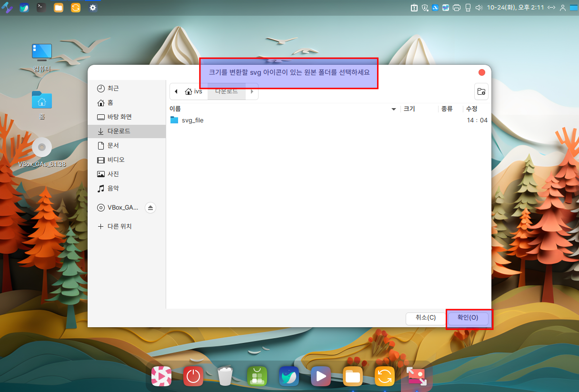The width and height of the screenshot is (579, 392).
Task: Go forward with the path bar right arrow
Action: (x=252, y=91)
